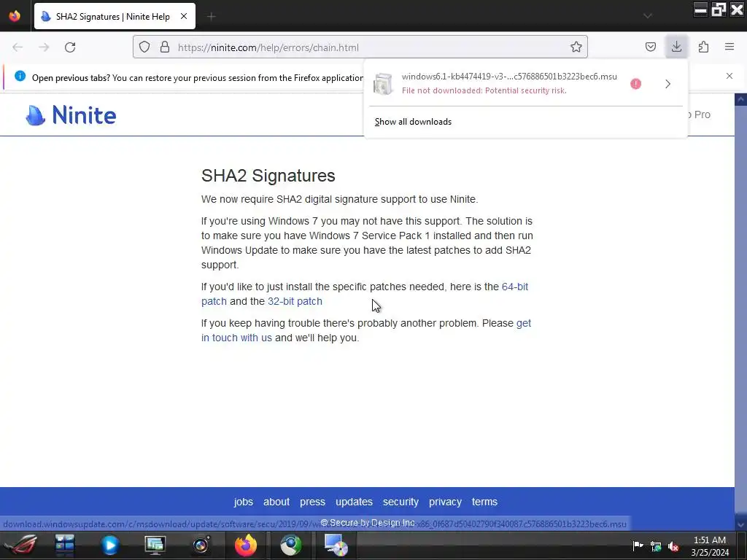This screenshot has height=560, width=747.
Task: Open the about footer link
Action: pos(276,502)
